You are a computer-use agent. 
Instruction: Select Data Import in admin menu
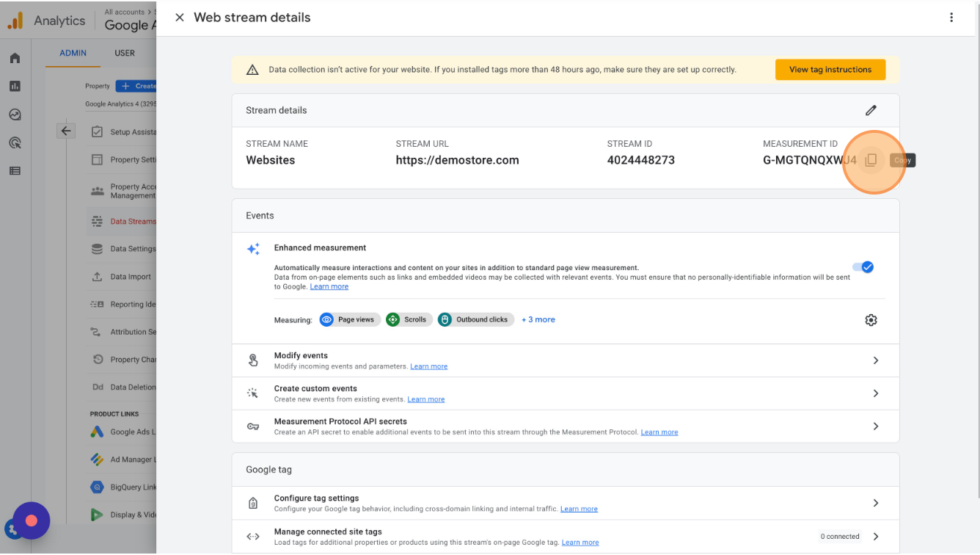pyautogui.click(x=130, y=277)
